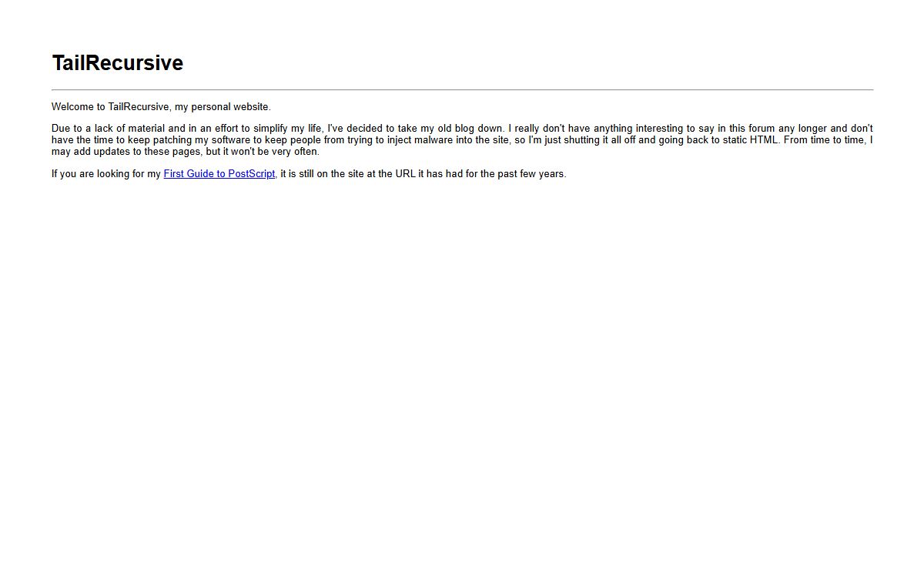This screenshot has width=924, height=570.
Task: Click the word 'URL' in the last sentence
Action: [406, 173]
